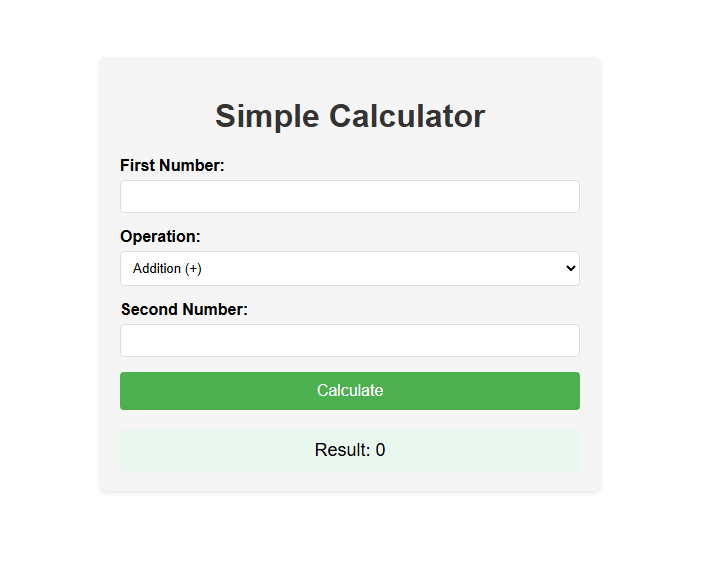The width and height of the screenshot is (703, 582).
Task: Click the "Result: 0" output box
Action: [349, 450]
